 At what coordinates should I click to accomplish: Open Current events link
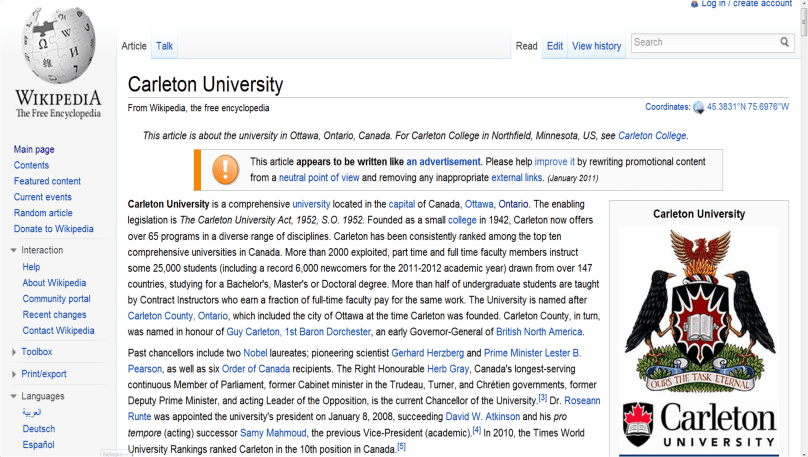pos(43,197)
